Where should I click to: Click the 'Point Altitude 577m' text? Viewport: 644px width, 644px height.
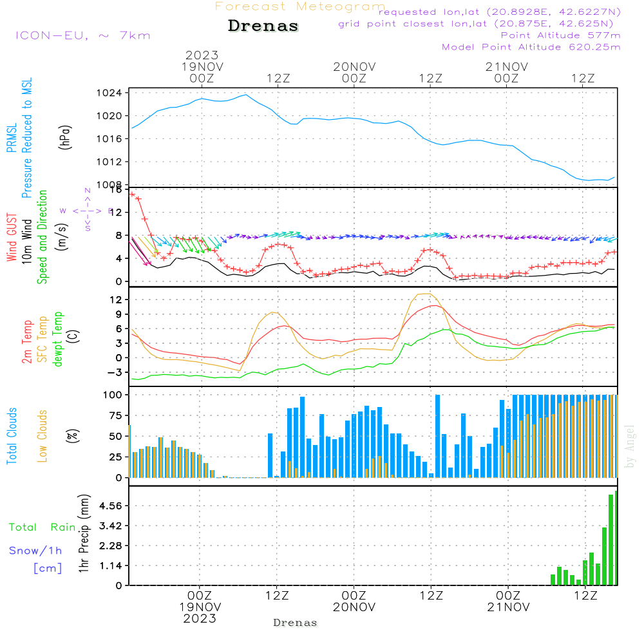pyautogui.click(x=560, y=35)
